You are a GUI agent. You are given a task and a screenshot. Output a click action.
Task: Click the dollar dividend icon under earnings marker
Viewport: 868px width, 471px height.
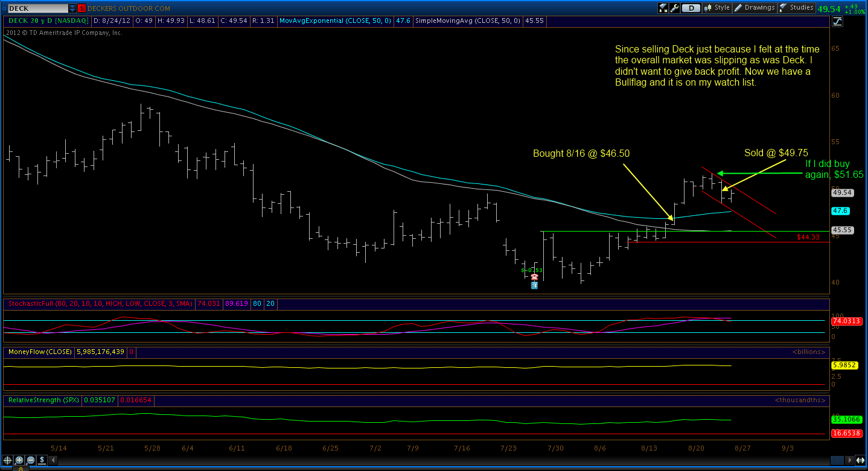[534, 285]
